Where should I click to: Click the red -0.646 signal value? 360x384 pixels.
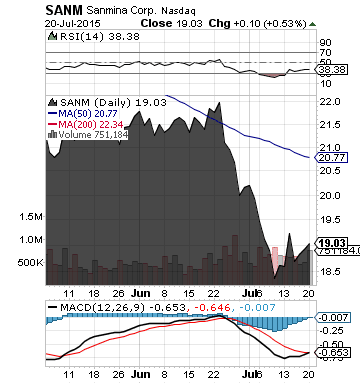tap(211, 307)
